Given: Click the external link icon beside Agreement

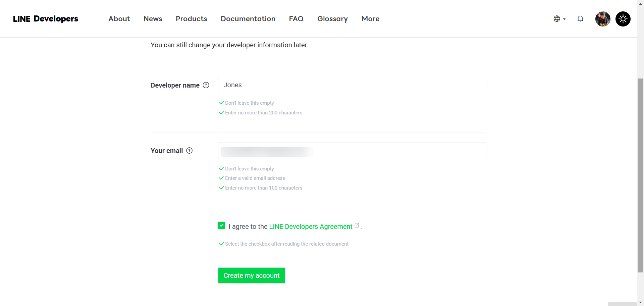Looking at the screenshot, I should coord(357,225).
